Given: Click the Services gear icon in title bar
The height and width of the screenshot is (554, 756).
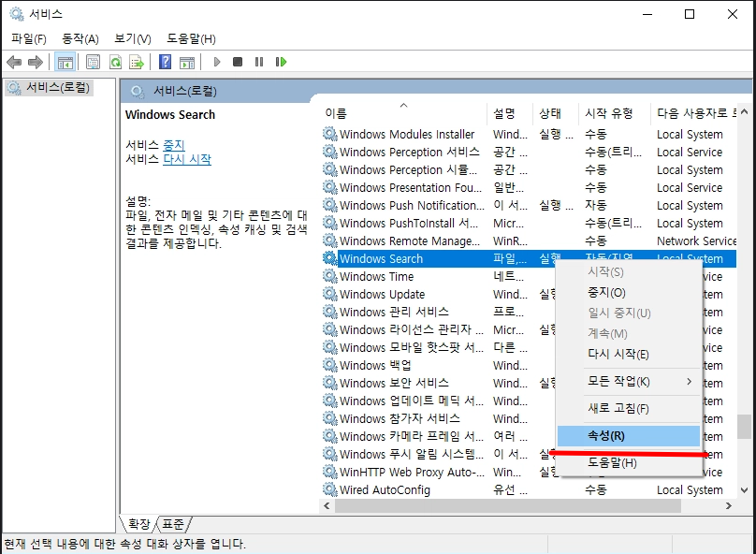Looking at the screenshot, I should 17,14.
